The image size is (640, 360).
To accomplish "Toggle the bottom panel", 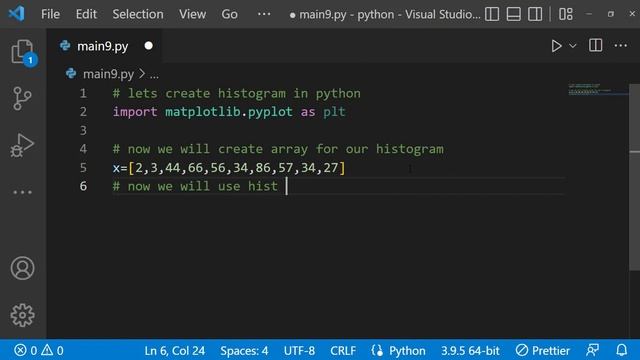I will tap(513, 14).
